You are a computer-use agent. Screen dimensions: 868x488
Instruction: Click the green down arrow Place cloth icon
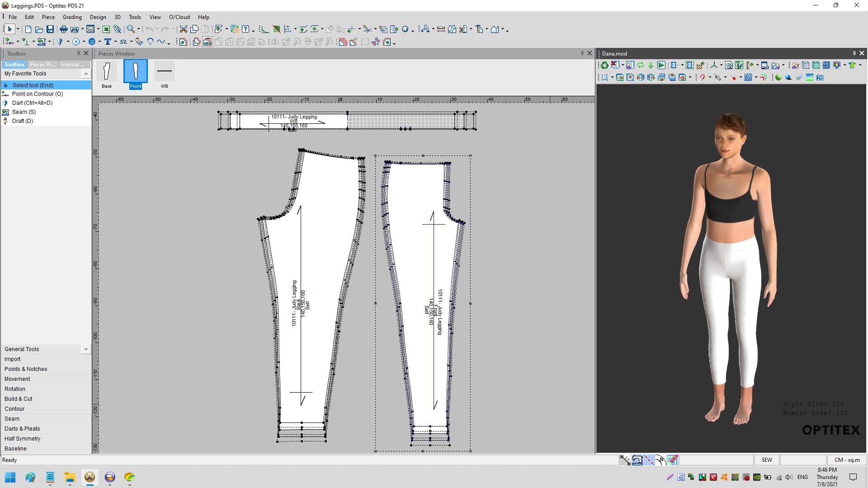651,66
